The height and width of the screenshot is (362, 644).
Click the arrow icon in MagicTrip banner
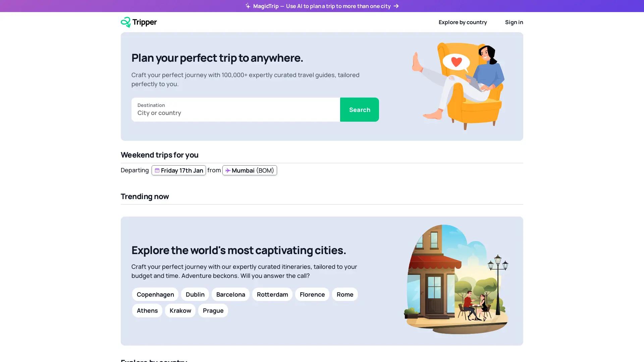tap(396, 6)
